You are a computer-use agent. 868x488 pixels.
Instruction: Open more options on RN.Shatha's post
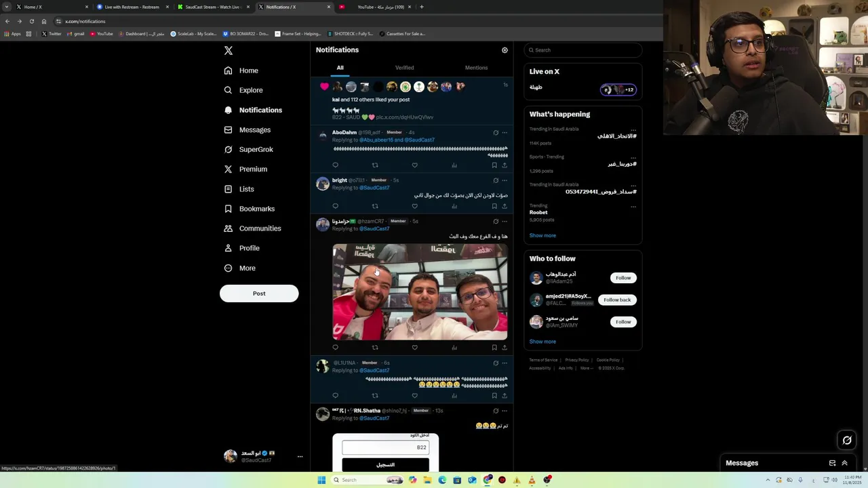click(505, 411)
